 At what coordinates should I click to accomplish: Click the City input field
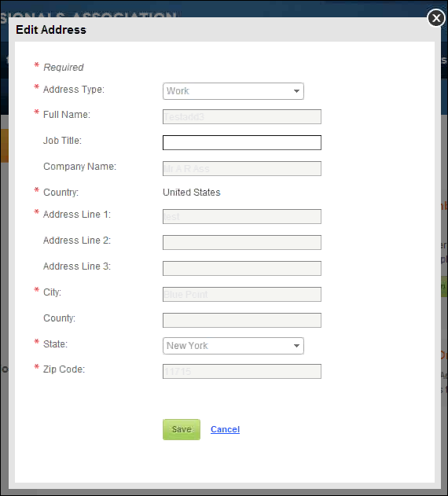point(242,294)
